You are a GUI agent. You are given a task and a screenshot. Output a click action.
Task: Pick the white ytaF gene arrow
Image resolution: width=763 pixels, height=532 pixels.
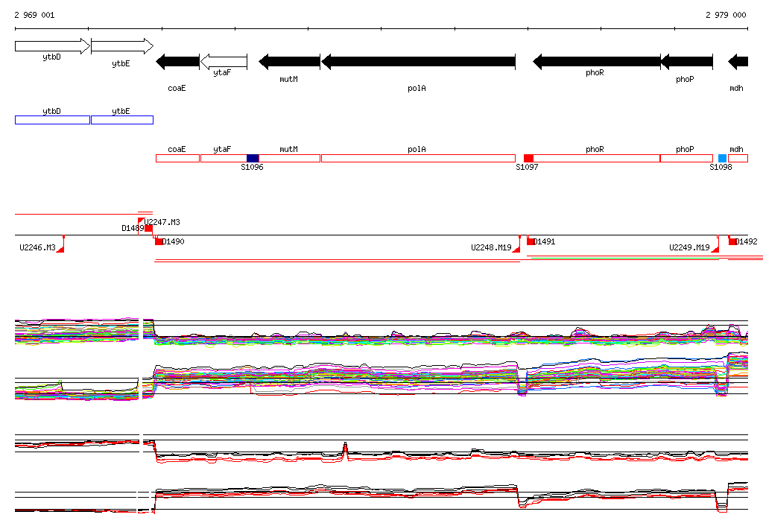(224, 62)
